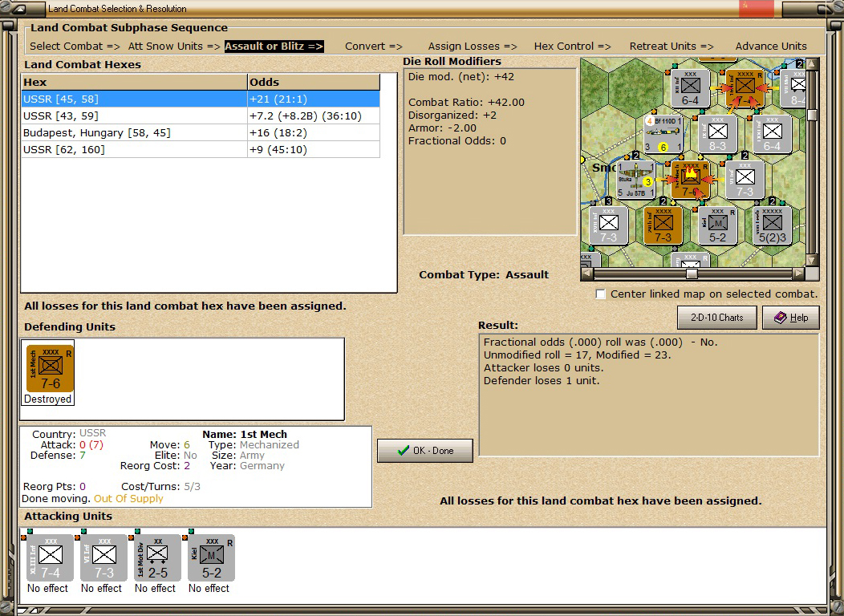Select attacking unit VI Inf 7-3
Image resolution: width=844 pixels, height=616 pixels.
[x=103, y=557]
